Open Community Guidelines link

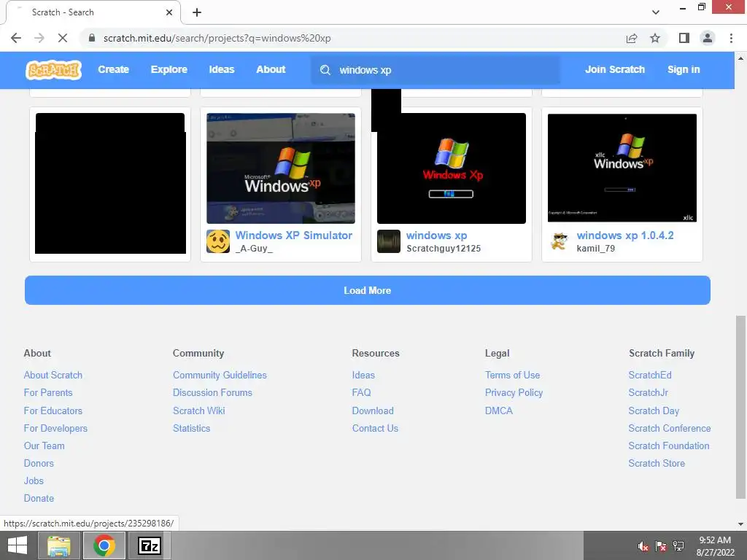[x=220, y=376]
